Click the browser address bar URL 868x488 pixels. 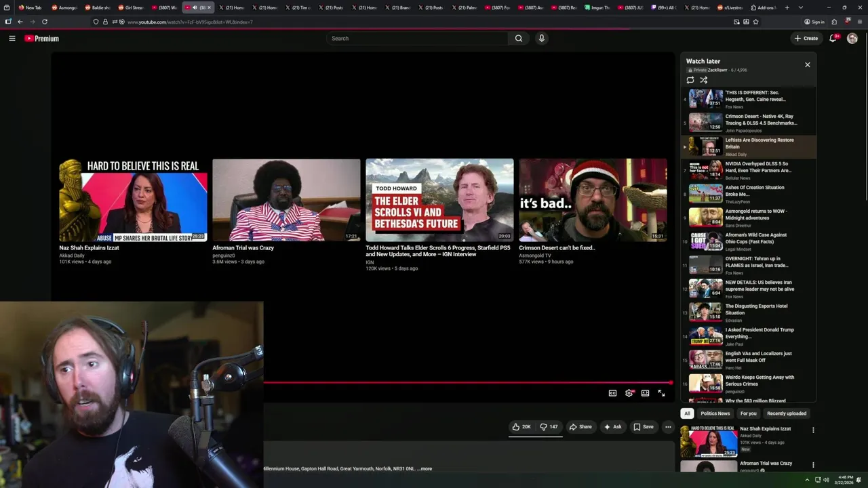190,22
